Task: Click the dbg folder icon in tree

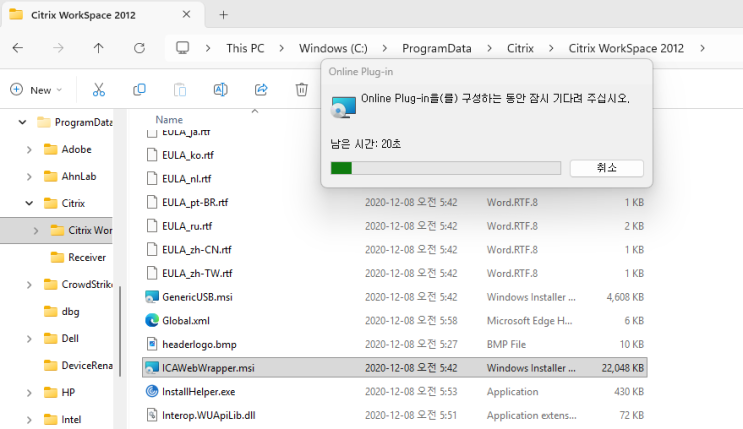Action: (x=51, y=311)
